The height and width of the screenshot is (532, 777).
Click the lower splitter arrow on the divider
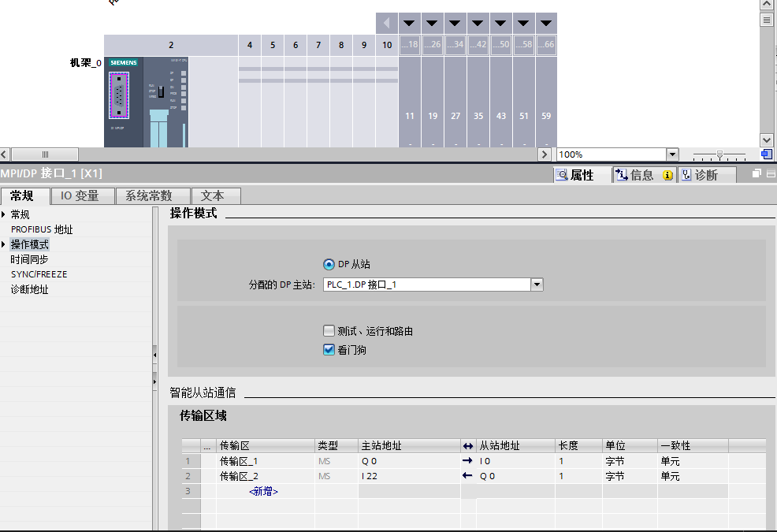click(x=154, y=381)
